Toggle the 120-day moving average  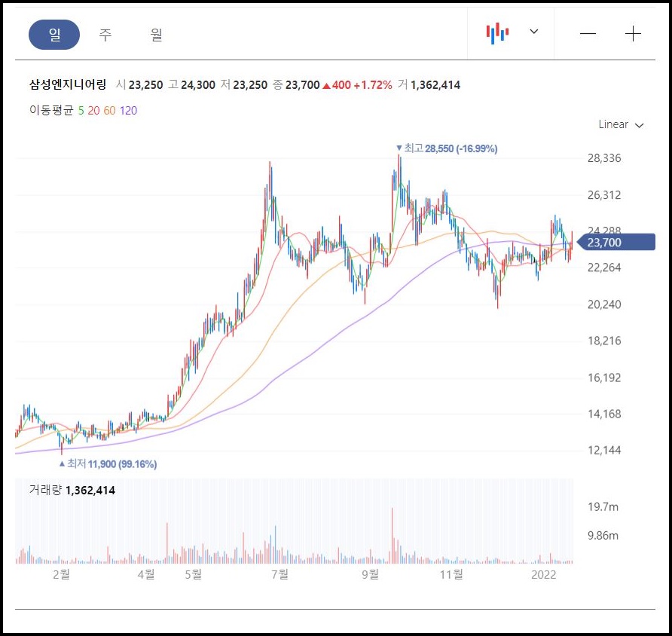tap(128, 111)
